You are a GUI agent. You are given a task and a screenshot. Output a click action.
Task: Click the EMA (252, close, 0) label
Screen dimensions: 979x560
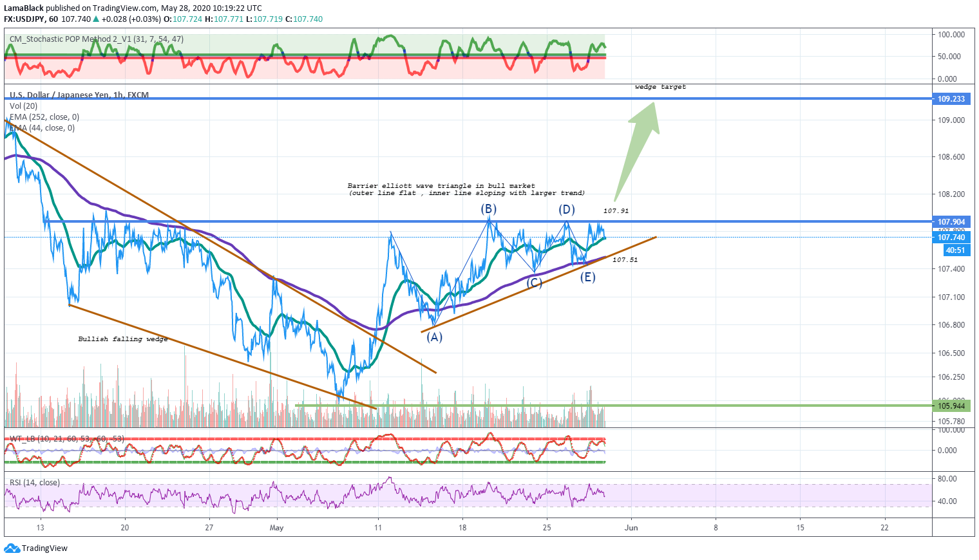[x=44, y=117]
